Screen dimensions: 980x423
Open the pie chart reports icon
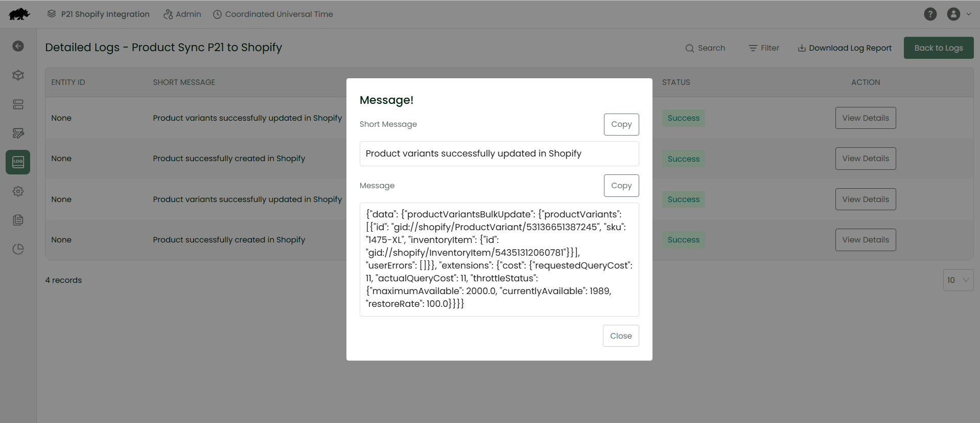[x=18, y=249]
